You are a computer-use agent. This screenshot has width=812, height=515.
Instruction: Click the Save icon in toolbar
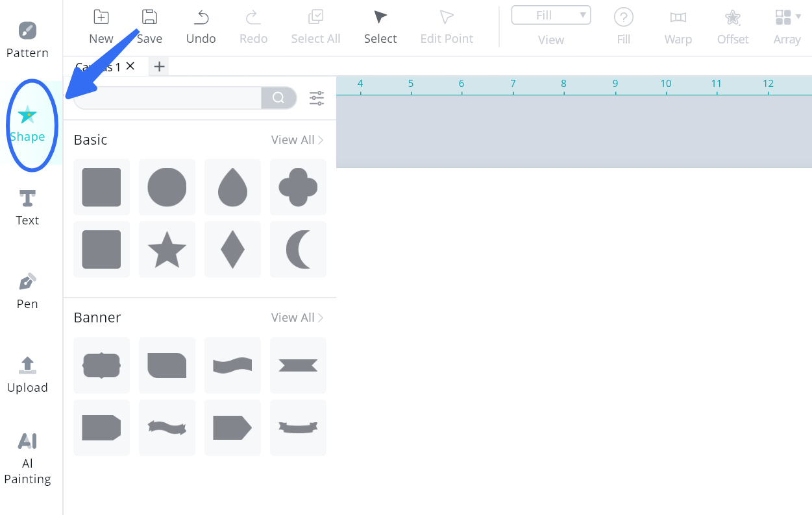point(149,27)
